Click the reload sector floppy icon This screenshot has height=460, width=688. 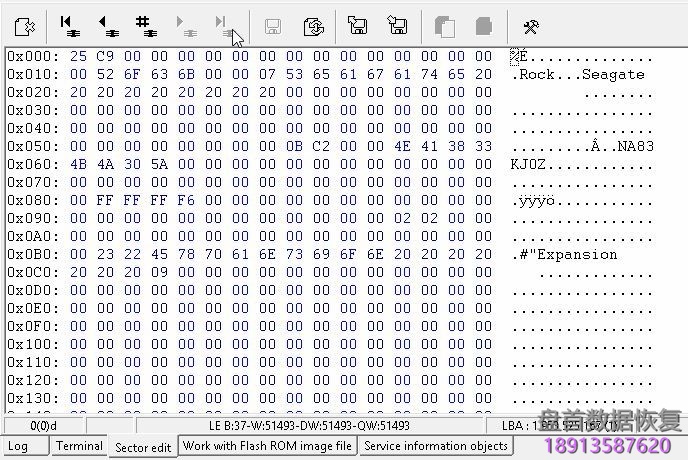(x=314, y=27)
